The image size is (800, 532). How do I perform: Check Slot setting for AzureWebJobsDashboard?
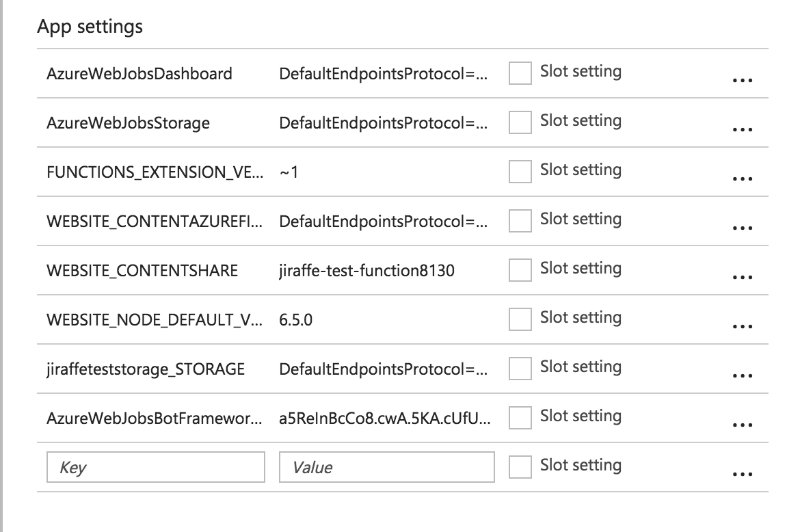(x=520, y=73)
